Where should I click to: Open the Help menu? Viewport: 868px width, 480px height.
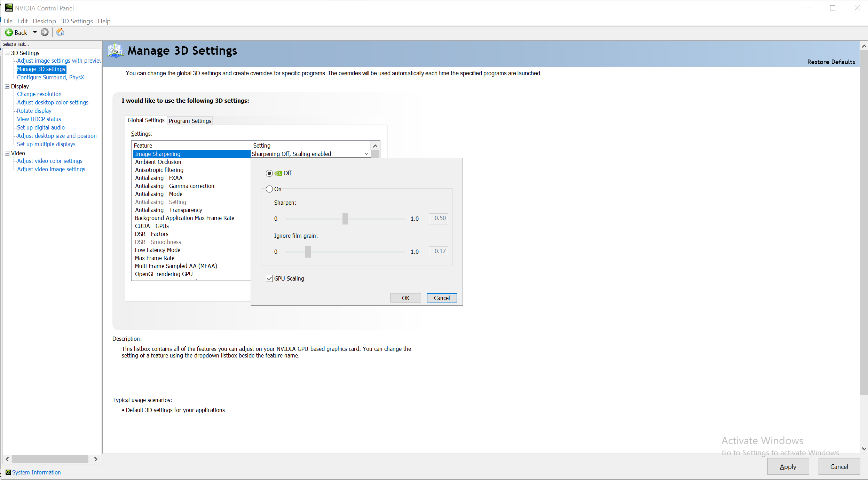[x=104, y=21]
